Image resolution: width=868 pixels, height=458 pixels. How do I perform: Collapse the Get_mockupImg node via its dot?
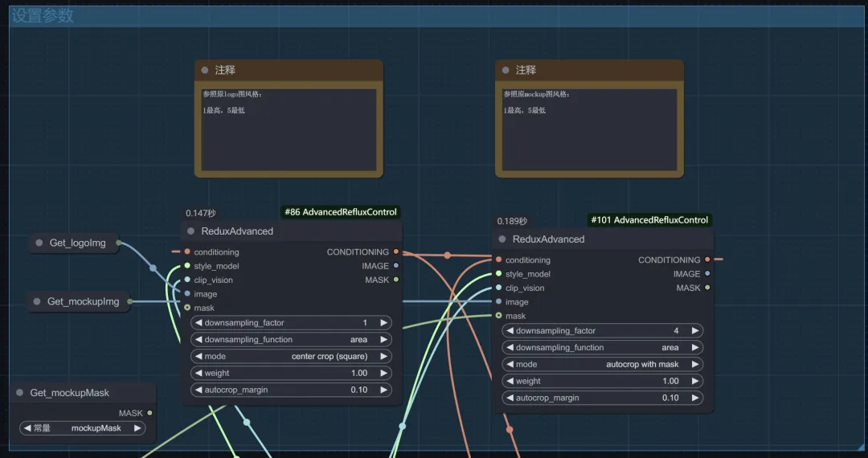[x=36, y=301]
